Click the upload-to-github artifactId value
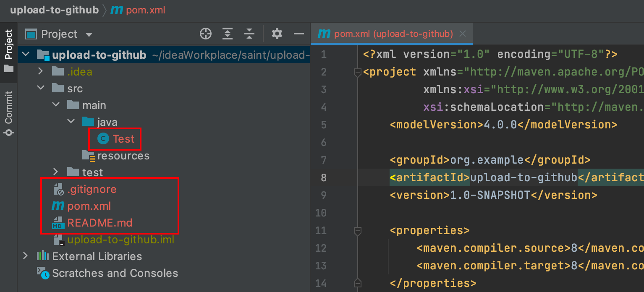This screenshot has height=292, width=644. tap(524, 177)
